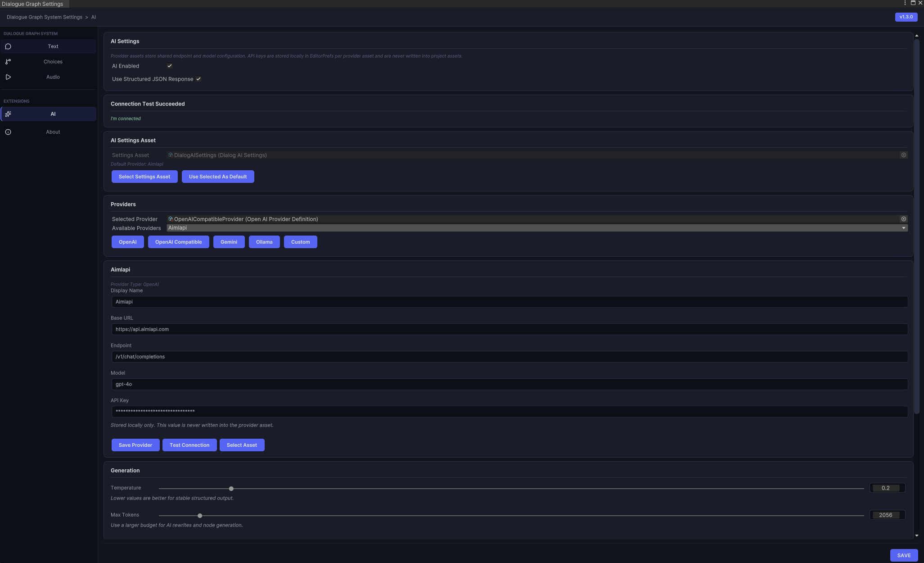Screen dimensions: 924x563
Task: Click the About info icon
Action: pos(8,132)
